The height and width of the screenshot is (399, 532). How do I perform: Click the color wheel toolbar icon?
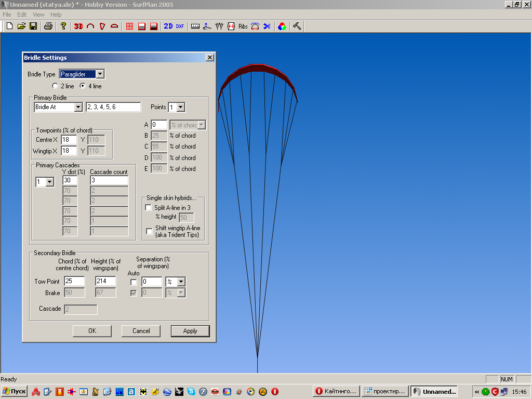pos(282,26)
